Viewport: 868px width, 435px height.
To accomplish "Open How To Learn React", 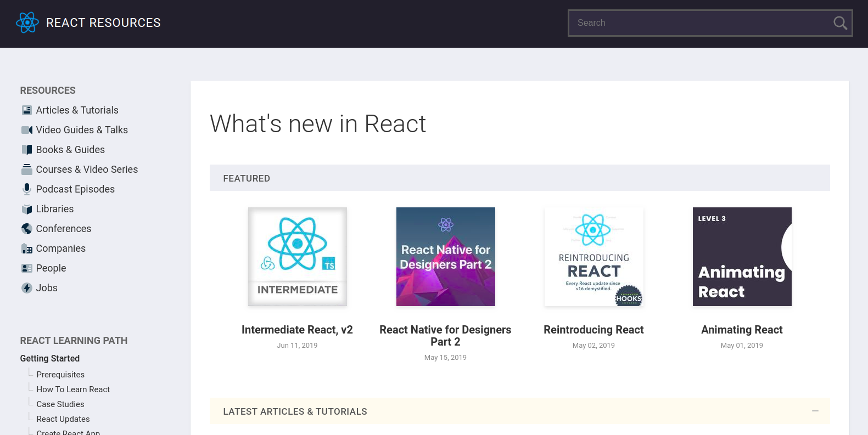I will point(73,389).
